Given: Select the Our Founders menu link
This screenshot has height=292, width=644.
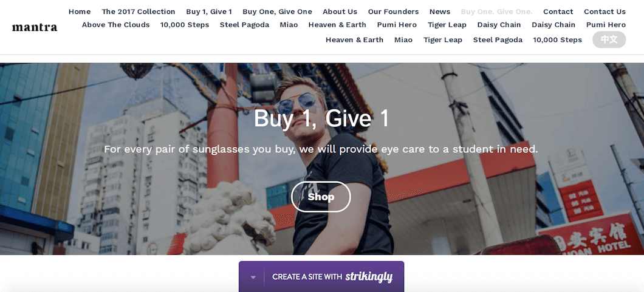Looking at the screenshot, I should tap(393, 12).
